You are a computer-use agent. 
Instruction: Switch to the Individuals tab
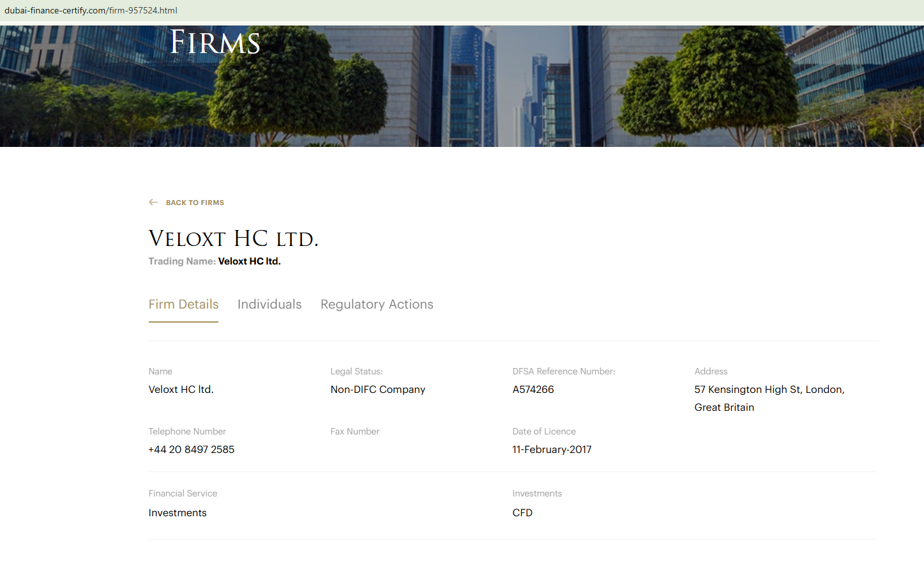click(269, 304)
